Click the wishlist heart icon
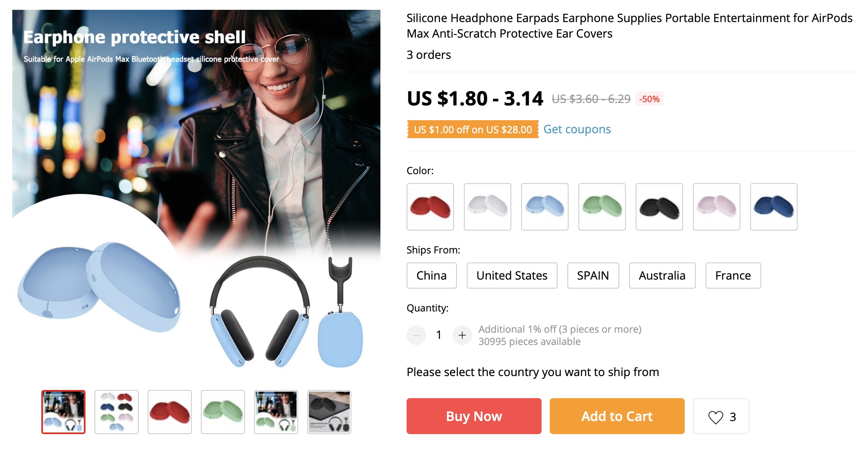 (715, 417)
